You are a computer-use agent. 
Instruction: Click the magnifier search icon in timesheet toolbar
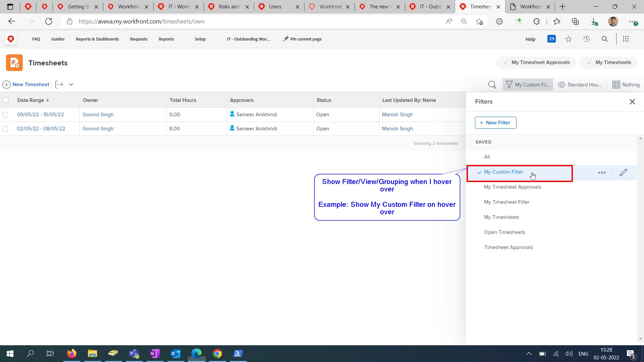(x=492, y=85)
